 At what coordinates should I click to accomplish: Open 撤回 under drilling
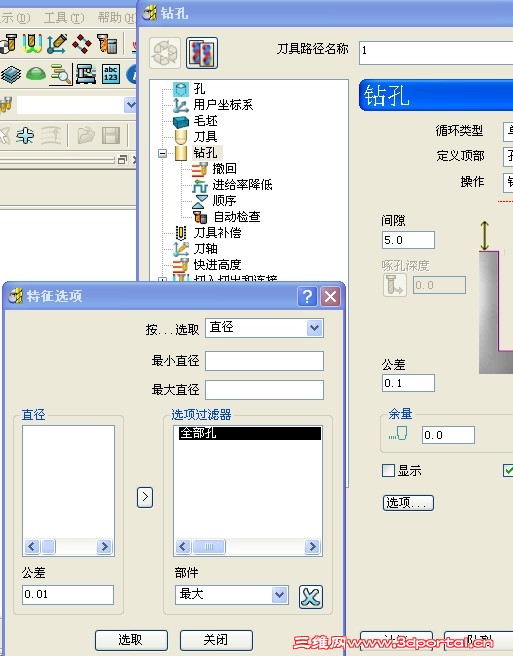click(x=224, y=169)
